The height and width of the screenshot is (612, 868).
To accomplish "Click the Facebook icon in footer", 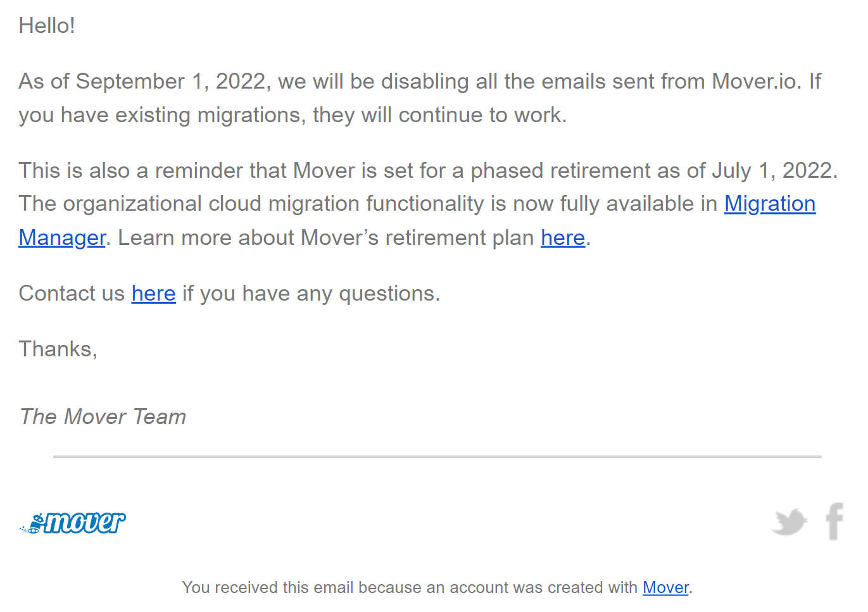I will click(834, 521).
